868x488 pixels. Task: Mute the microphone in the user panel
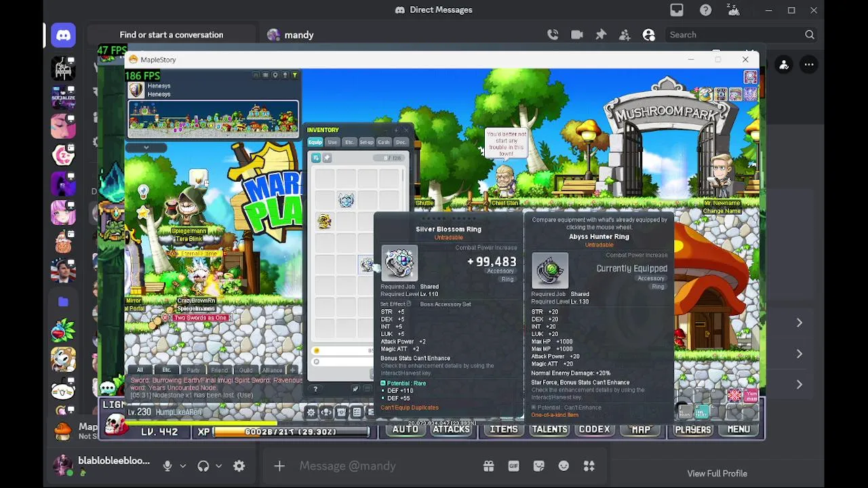point(167,466)
